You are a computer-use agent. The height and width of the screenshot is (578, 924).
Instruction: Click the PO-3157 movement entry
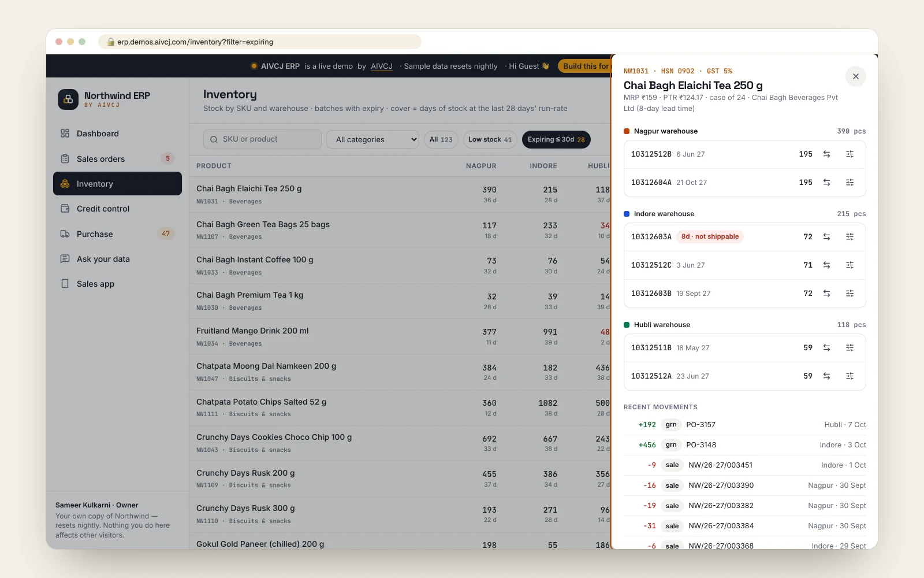tap(745, 425)
